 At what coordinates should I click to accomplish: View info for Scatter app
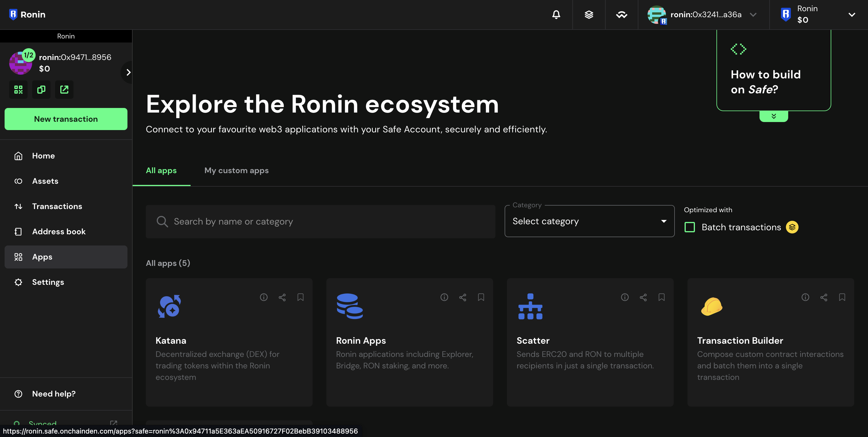point(625,297)
